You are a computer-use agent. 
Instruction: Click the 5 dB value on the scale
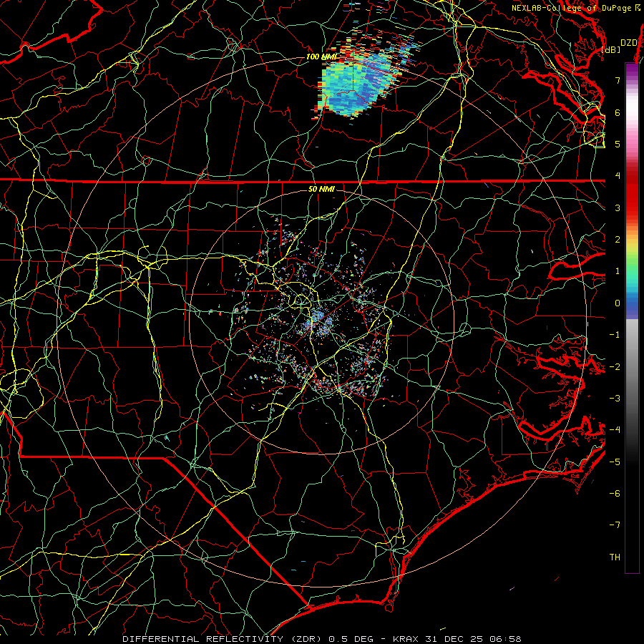pos(618,144)
